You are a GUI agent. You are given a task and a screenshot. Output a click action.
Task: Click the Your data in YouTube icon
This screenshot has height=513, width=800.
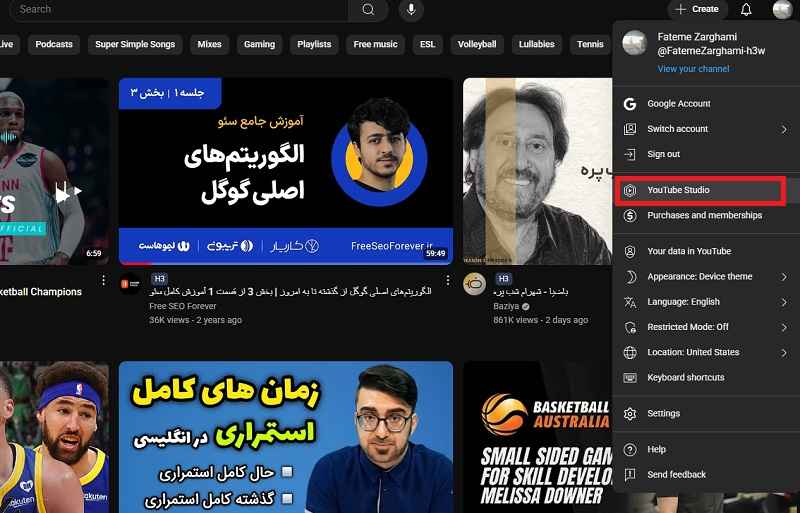[x=630, y=251]
